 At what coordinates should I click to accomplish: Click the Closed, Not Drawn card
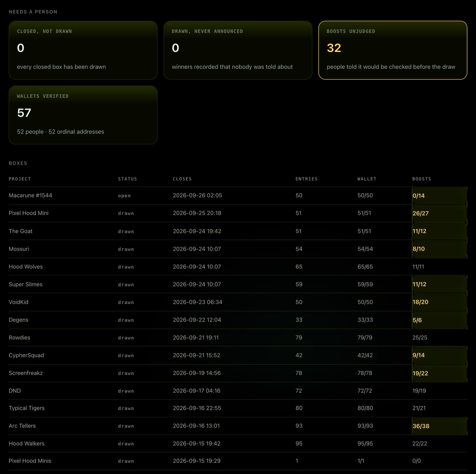point(83,50)
